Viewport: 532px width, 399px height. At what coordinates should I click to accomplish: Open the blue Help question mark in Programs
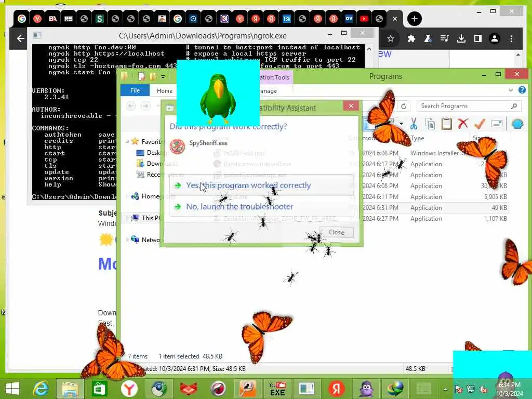(522, 90)
